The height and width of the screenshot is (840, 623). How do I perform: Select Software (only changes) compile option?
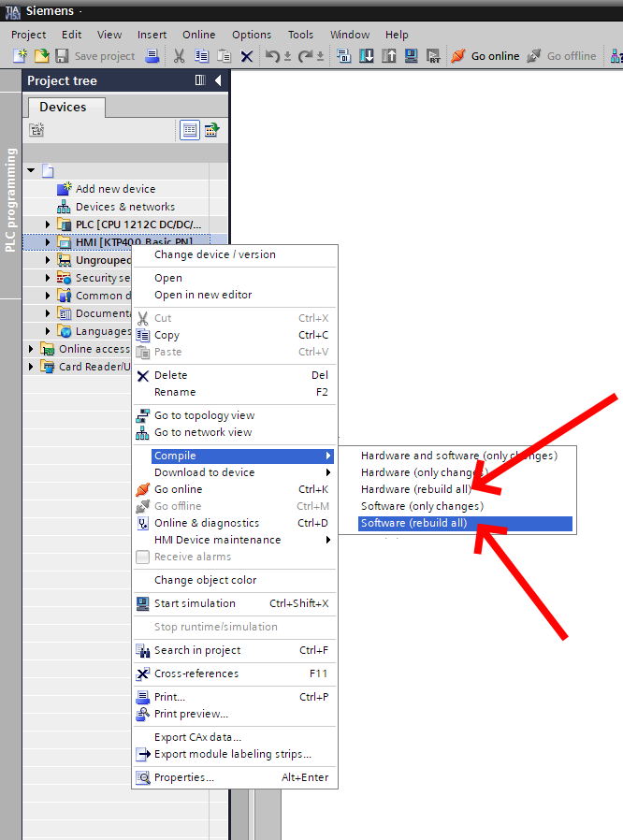coord(465,506)
